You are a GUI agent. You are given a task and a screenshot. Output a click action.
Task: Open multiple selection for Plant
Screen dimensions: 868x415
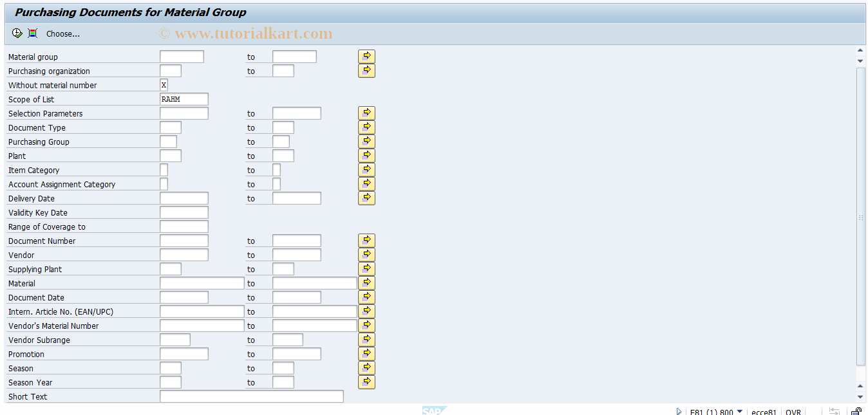tap(366, 155)
